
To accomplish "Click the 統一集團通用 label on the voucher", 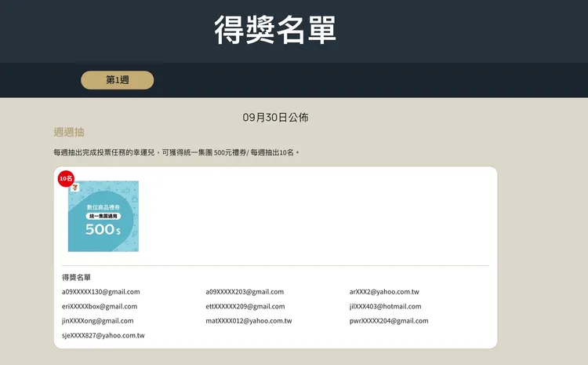I will pyautogui.click(x=103, y=215).
